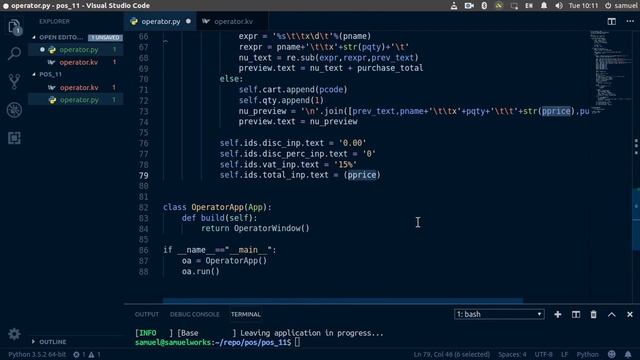Viewport: 640px width, 360px height.
Task: Open the Explorer view in the activity bar
Action: coord(14,27)
